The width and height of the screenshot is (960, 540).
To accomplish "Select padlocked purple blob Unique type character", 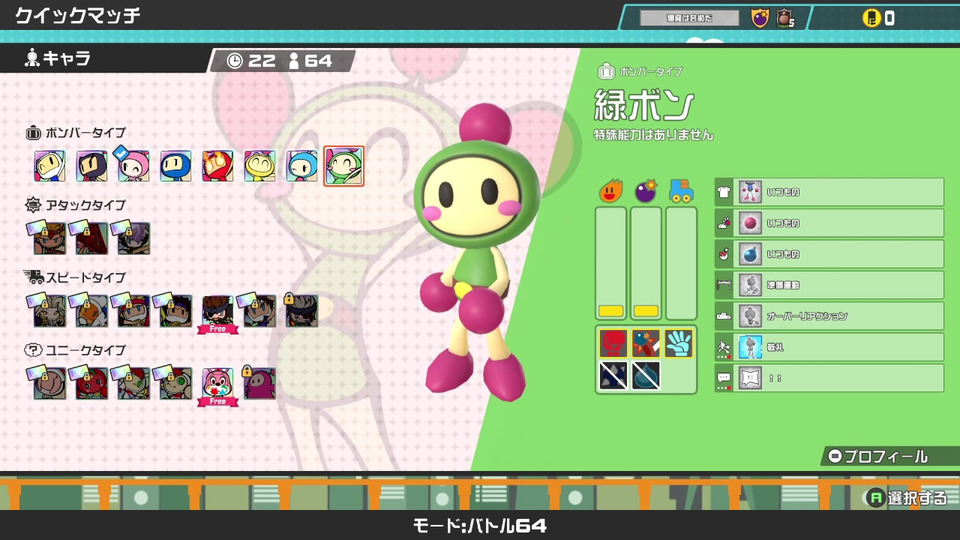I will point(260,383).
